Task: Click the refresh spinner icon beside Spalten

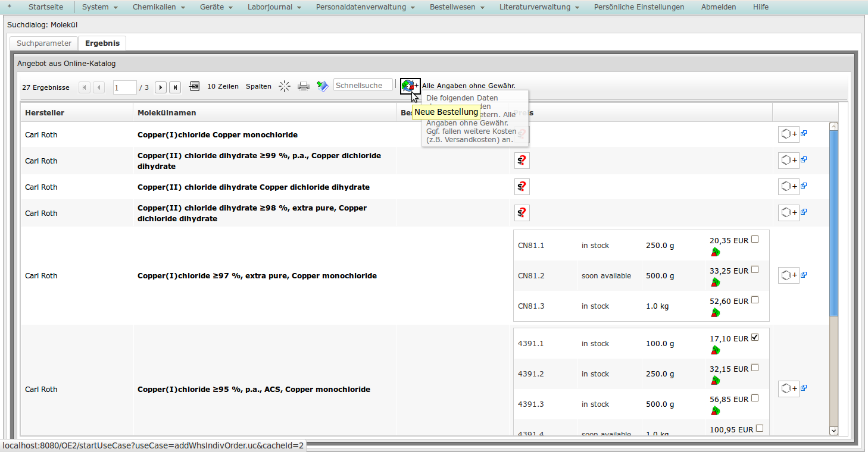Action: point(285,86)
